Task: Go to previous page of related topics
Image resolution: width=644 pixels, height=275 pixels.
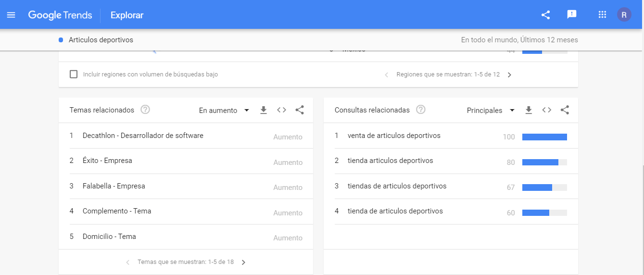Action: (x=128, y=262)
